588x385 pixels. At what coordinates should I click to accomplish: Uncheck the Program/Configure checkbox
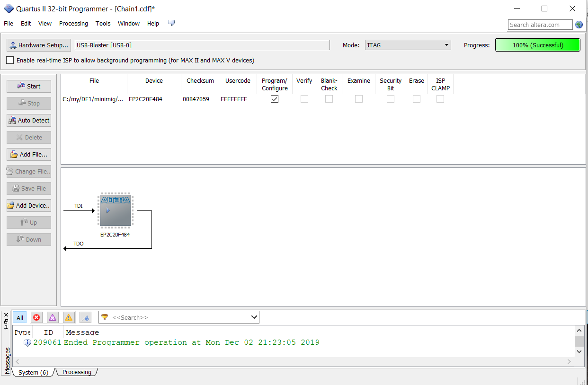coord(275,99)
